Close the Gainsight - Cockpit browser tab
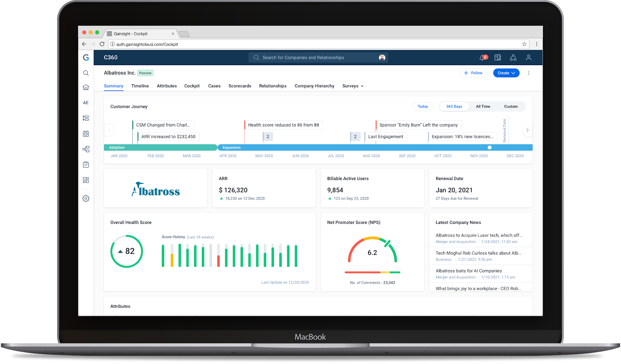The image size is (621, 364). tap(173, 34)
